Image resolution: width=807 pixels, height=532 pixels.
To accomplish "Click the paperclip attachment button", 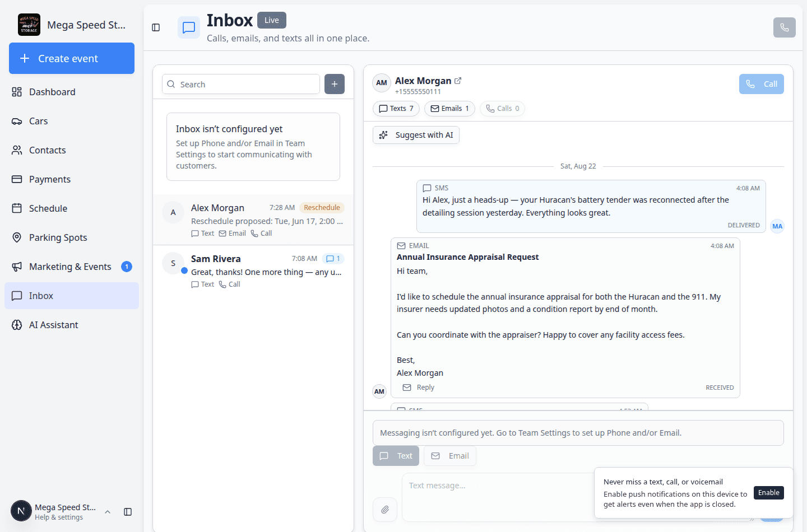I will tap(385, 510).
